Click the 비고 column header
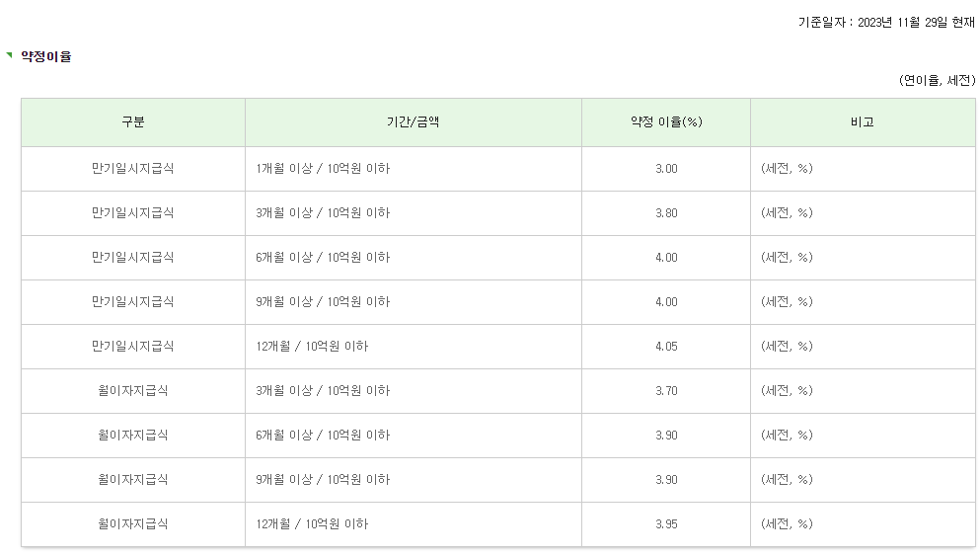The image size is (980, 557). [x=863, y=122]
